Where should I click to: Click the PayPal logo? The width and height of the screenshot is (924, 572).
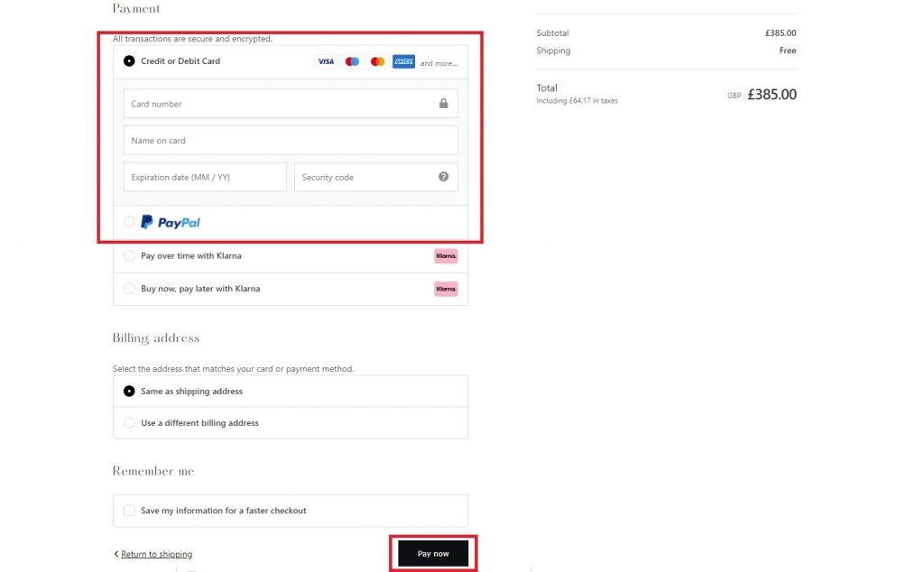point(171,222)
